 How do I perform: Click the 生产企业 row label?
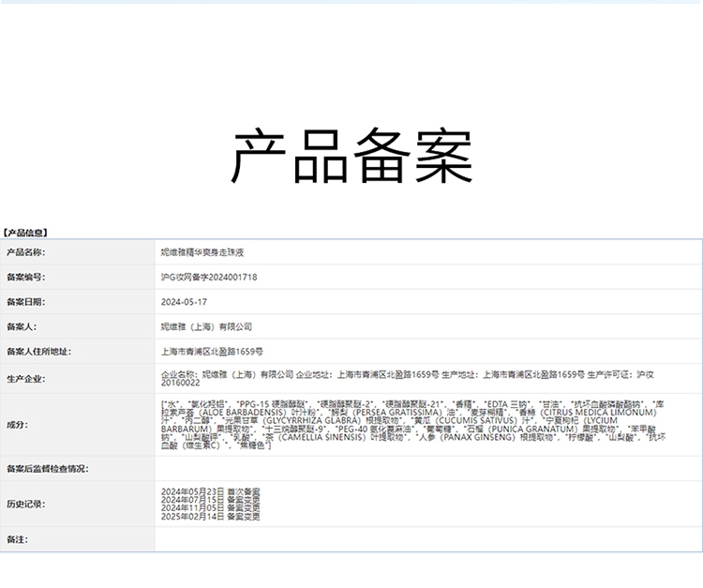click(25, 378)
